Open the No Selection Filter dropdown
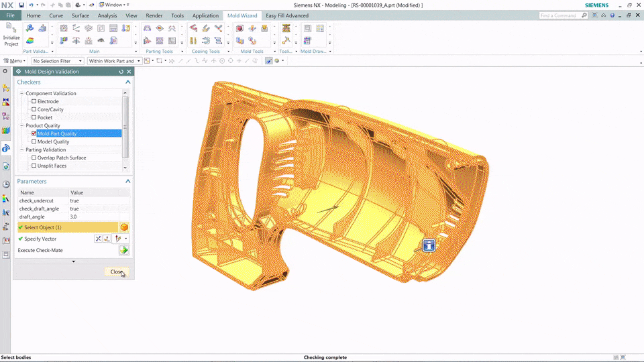The image size is (644, 362). pos(58,61)
